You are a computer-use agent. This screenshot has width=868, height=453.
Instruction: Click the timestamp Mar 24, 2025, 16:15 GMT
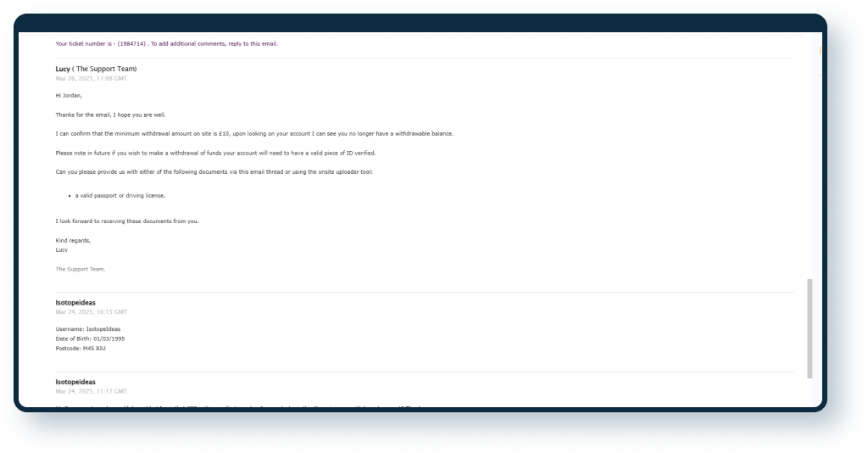coord(91,312)
